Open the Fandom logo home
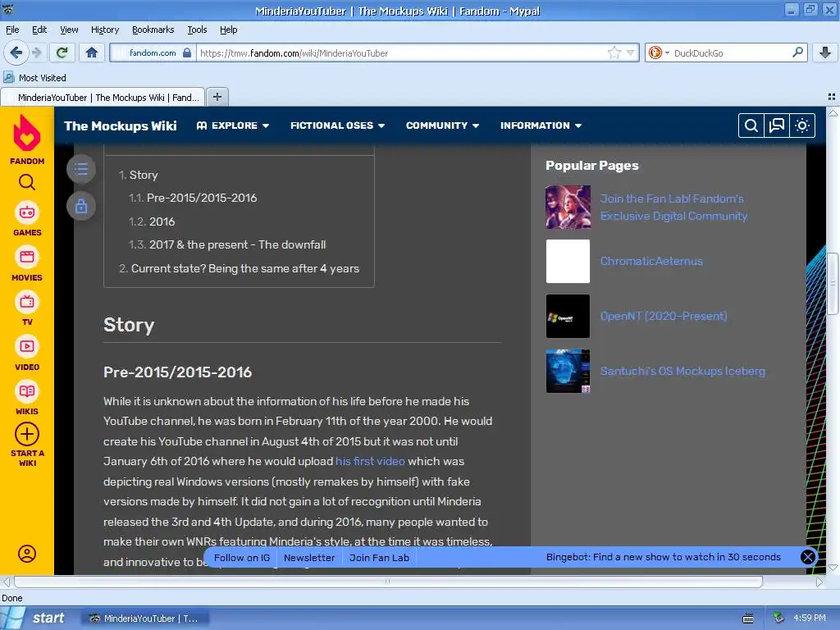The height and width of the screenshot is (630, 840). coord(27,139)
